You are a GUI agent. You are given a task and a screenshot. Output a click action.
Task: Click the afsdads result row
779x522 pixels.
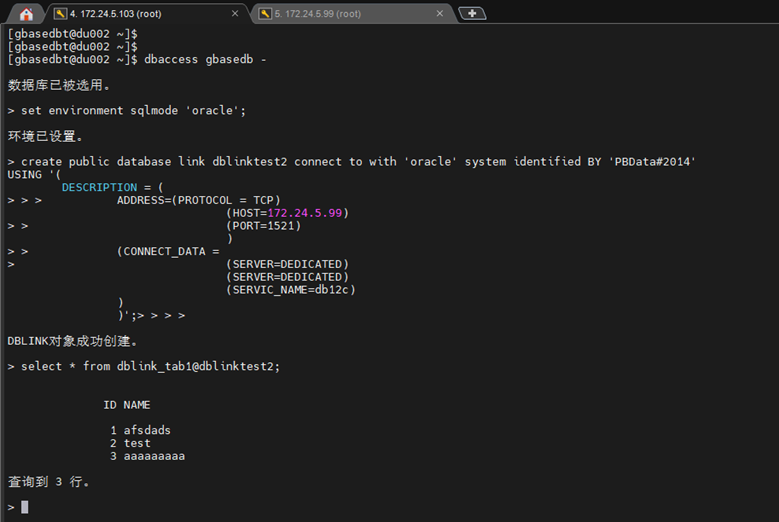pos(140,430)
